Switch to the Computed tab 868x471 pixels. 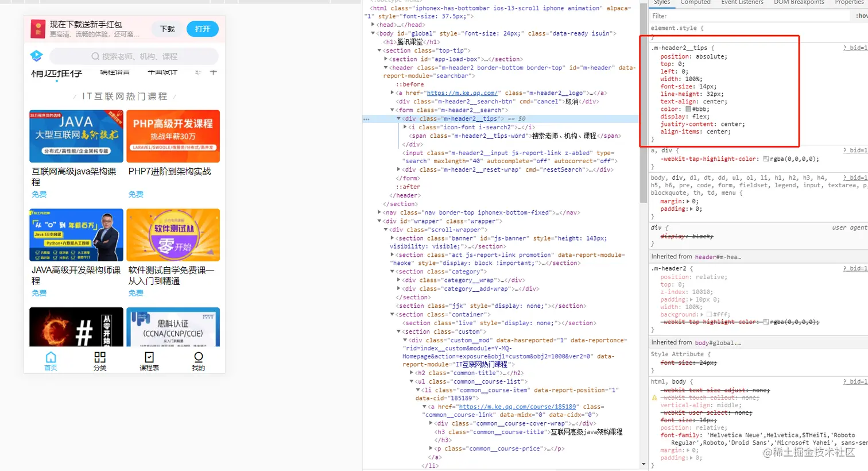pyautogui.click(x=695, y=2)
